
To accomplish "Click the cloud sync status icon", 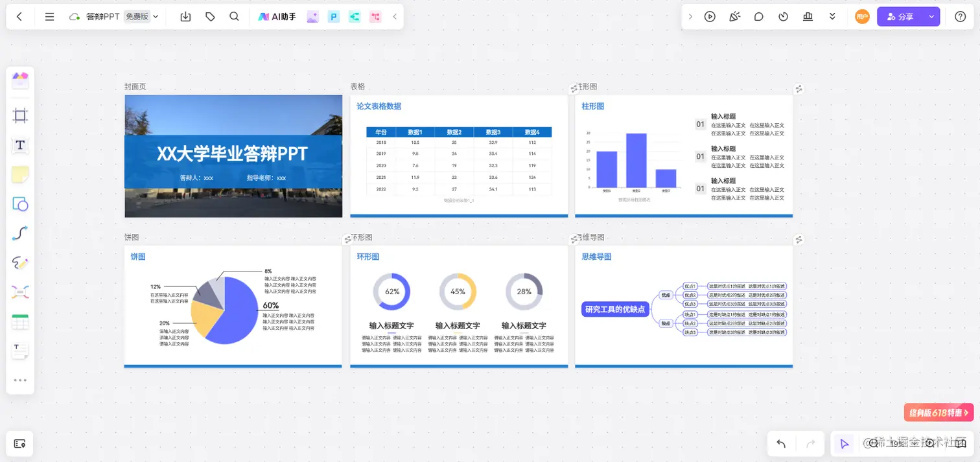I will click(74, 17).
